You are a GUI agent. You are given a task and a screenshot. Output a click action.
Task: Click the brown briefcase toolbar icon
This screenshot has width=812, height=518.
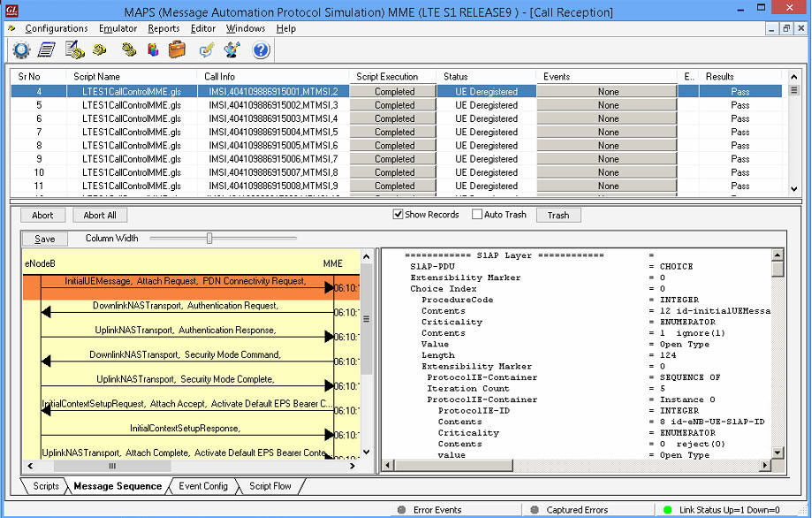pos(178,50)
